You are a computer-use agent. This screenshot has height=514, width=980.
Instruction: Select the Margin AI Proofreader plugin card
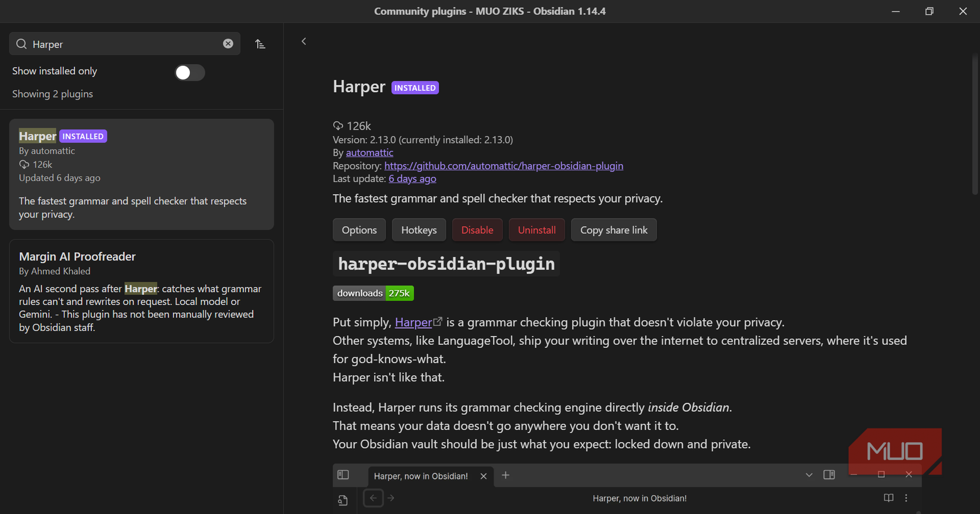coord(141,291)
